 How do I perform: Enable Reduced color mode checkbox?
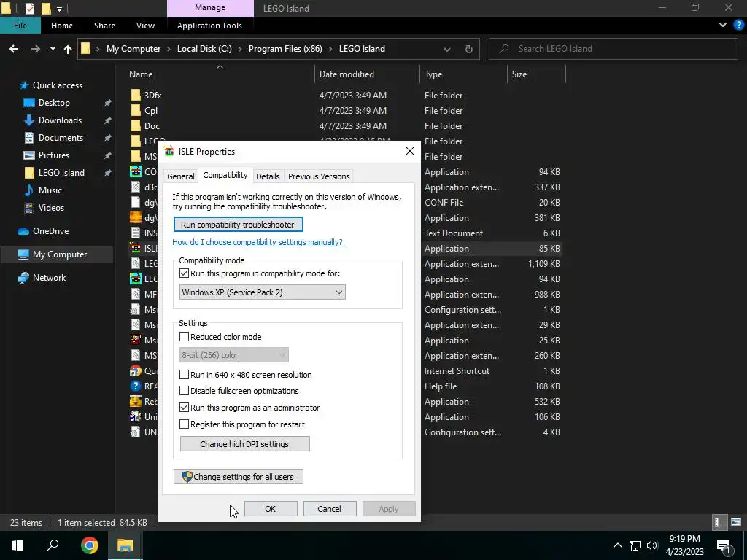184,337
